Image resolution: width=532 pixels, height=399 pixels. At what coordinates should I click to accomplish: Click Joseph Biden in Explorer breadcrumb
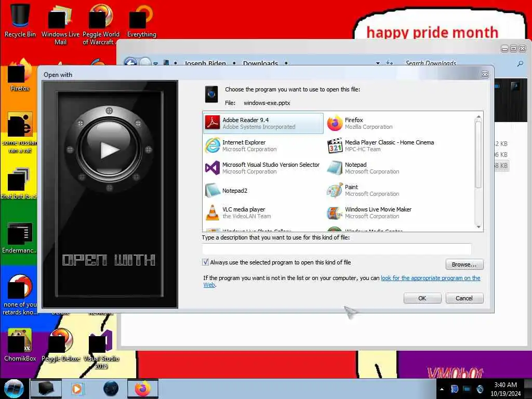click(x=205, y=63)
